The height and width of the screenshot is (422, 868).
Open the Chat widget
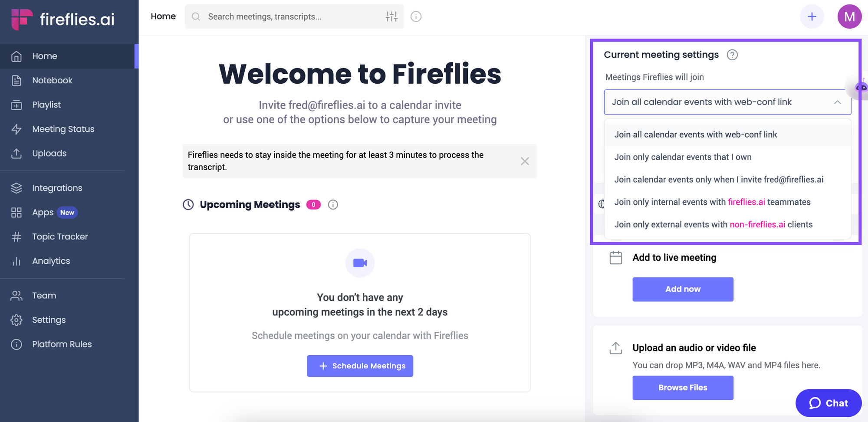click(x=828, y=403)
